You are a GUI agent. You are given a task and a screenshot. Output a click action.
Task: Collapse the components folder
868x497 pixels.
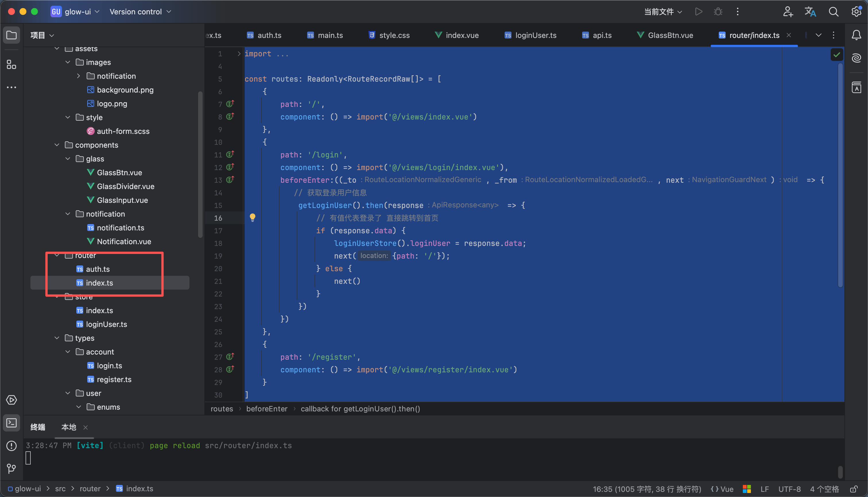coord(57,145)
